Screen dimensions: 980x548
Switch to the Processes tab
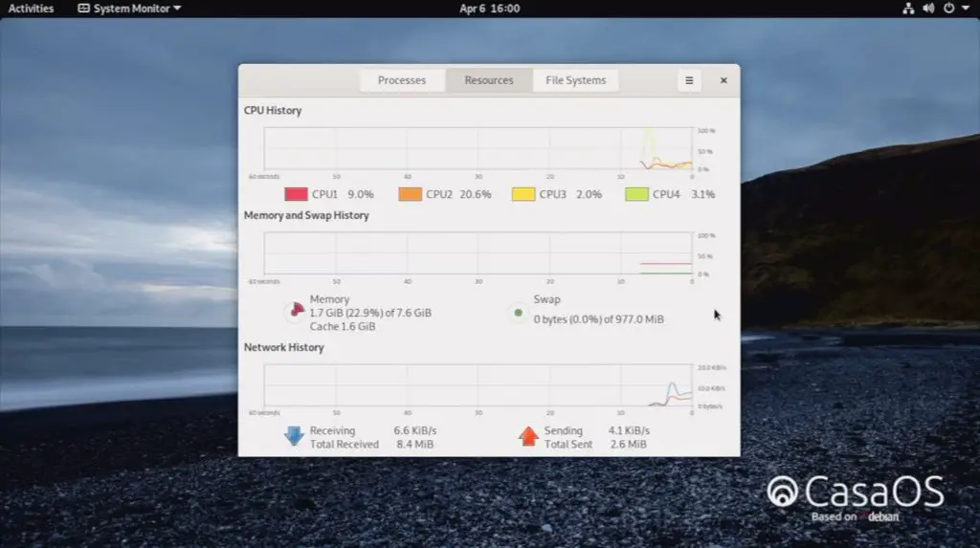point(402,80)
